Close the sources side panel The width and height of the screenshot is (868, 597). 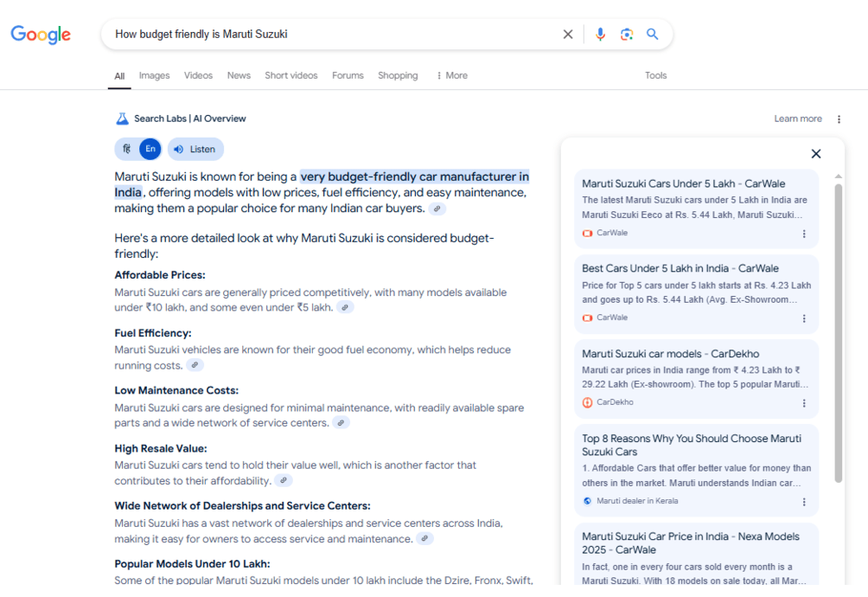(815, 154)
